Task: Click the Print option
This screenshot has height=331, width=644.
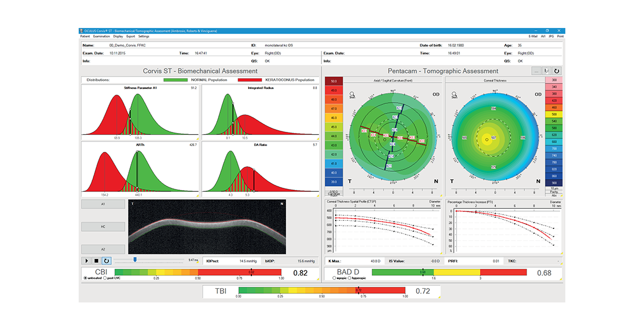Action: (560, 37)
